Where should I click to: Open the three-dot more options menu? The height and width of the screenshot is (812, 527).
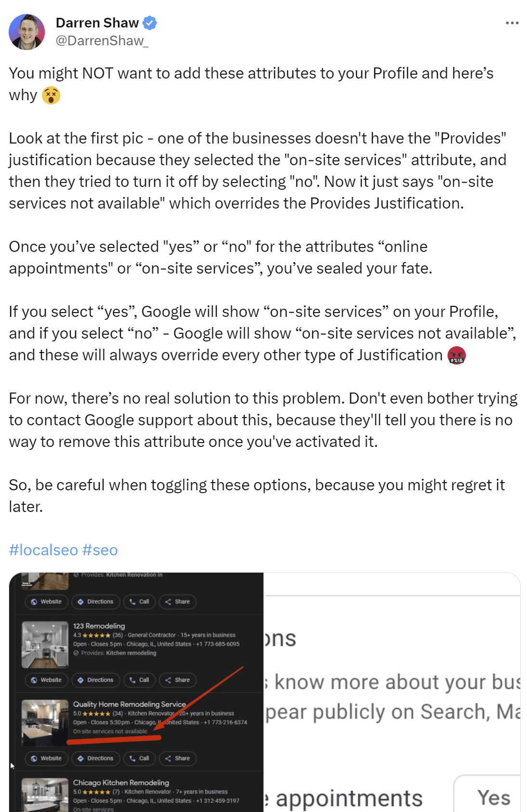pyautogui.click(x=512, y=23)
